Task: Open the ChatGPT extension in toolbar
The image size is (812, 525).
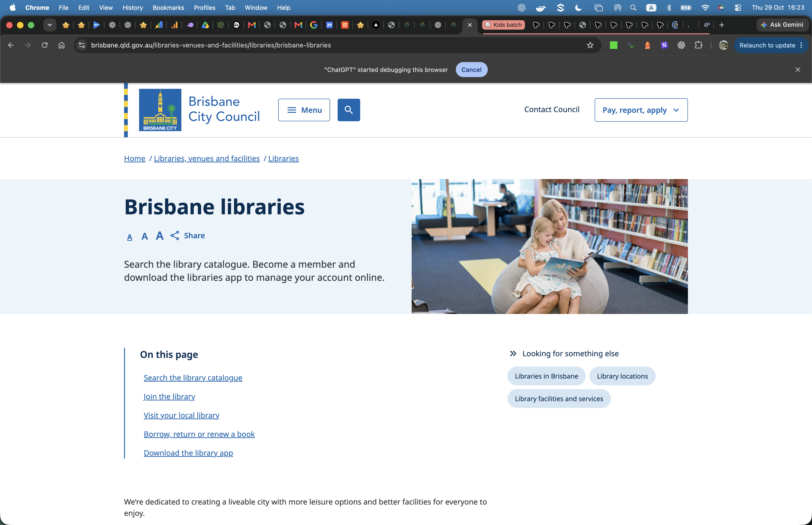Action: [681, 45]
